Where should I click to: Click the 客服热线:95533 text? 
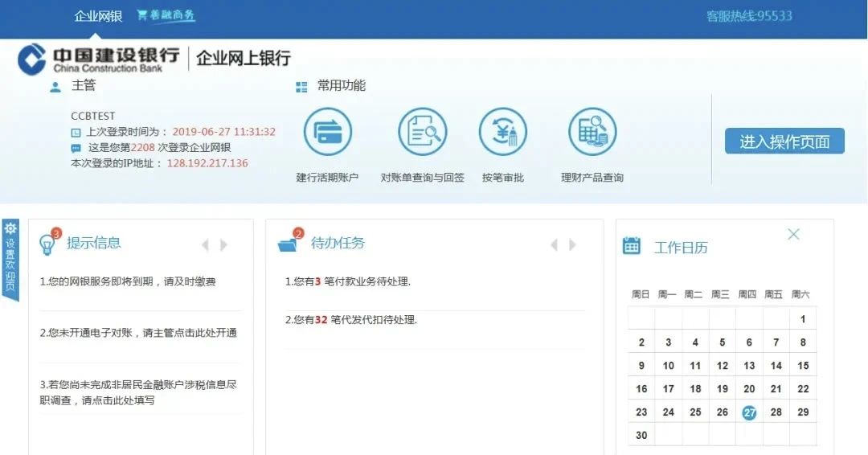coord(750,16)
